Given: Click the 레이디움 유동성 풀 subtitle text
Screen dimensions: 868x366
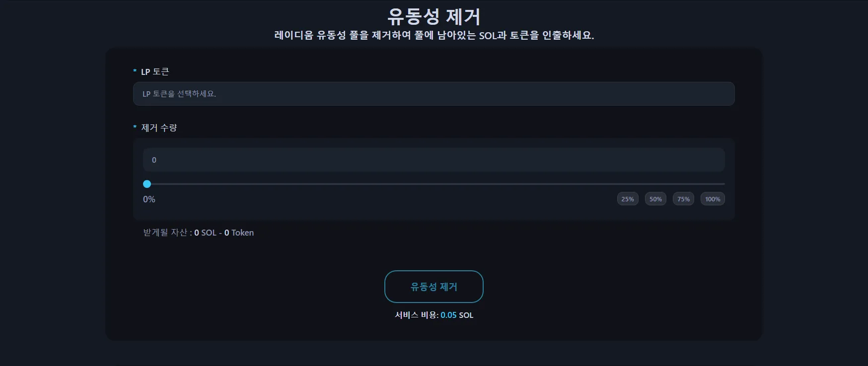Looking at the screenshot, I should pyautogui.click(x=434, y=35).
